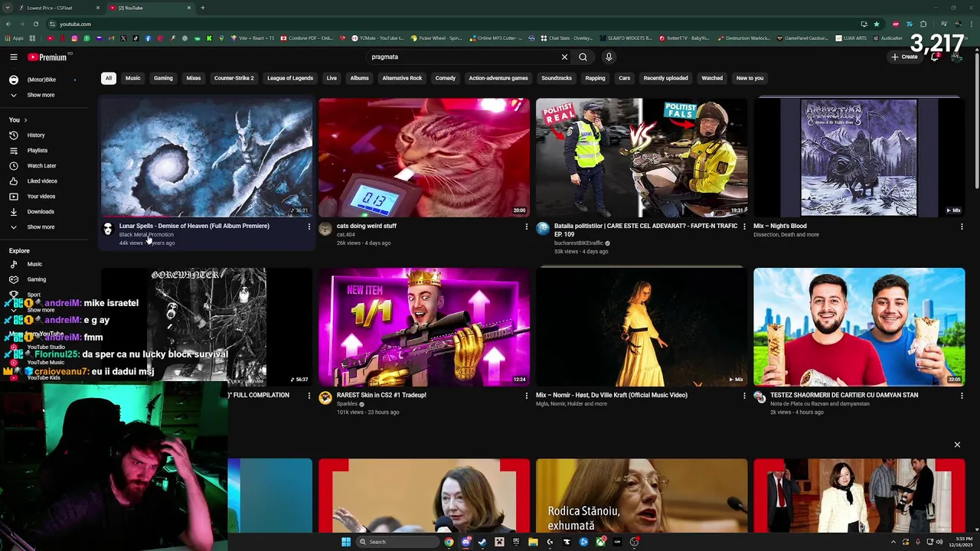Open more options for RAREST Skin in CS2
The width and height of the screenshot is (980, 551).
coord(527,396)
